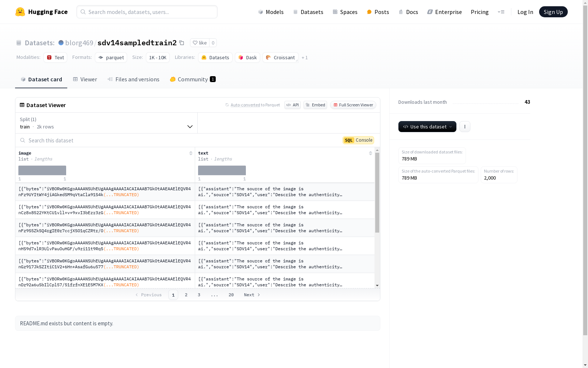Sort by text column arrows
The image size is (588, 368).
tap(370, 153)
